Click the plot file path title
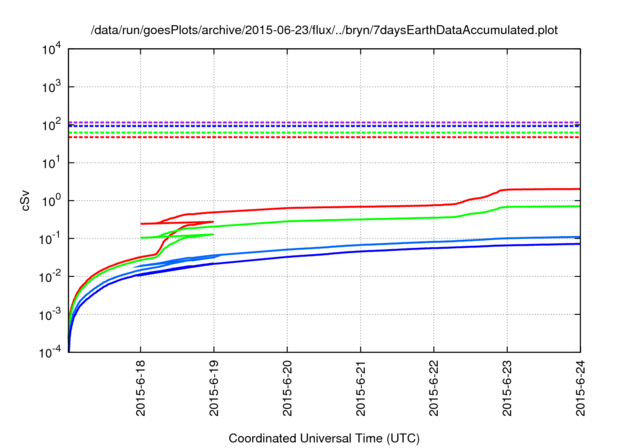This screenshot has height=448, width=640. point(324,30)
